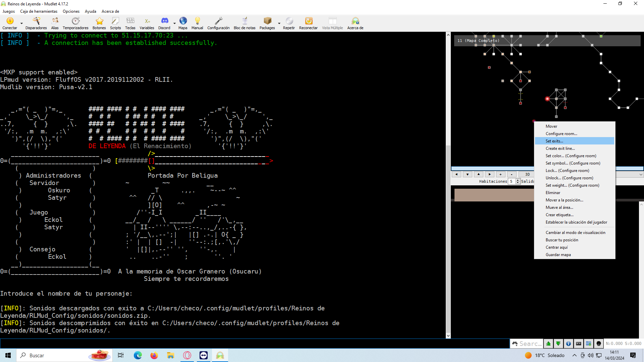Image resolution: width=644 pixels, height=362 pixels.
Task: Click the Acerca de toolbar icon
Action: click(x=355, y=23)
